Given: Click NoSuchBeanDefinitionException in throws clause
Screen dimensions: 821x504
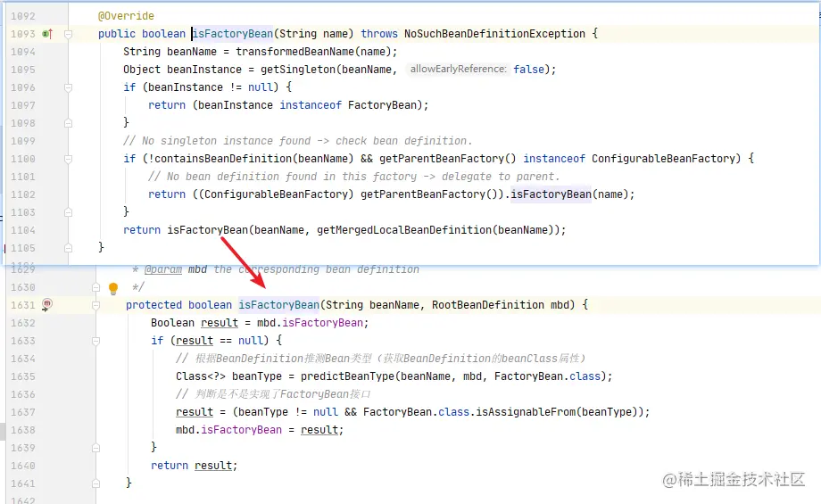Looking at the screenshot, I should coord(494,34).
